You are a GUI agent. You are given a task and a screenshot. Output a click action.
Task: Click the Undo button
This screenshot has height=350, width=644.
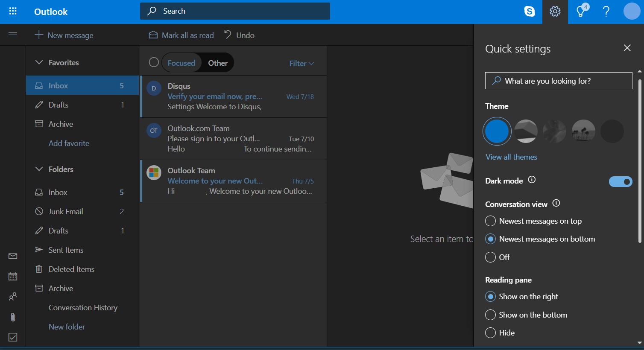tap(239, 35)
